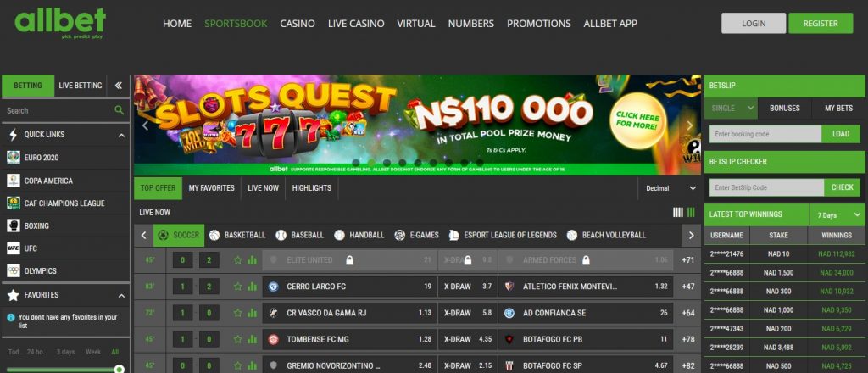This screenshot has width=868, height=373.
Task: Toggle favorite star for Elite United match
Action: [x=238, y=259]
